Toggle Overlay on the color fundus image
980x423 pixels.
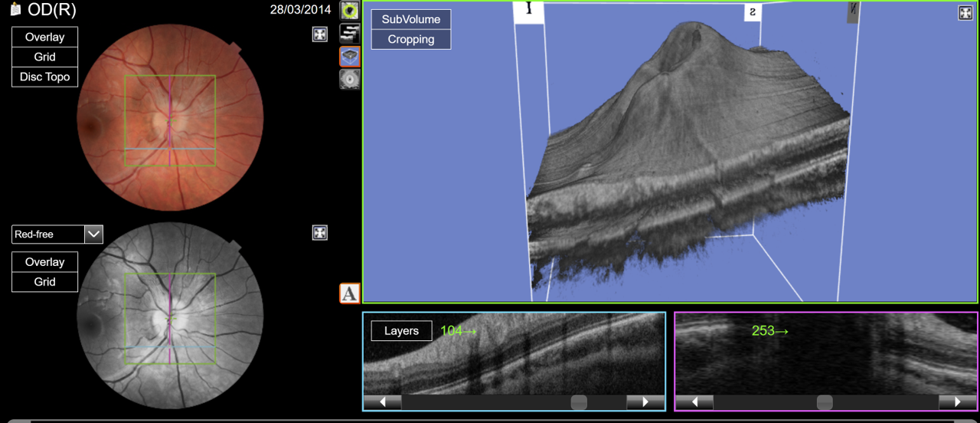[44, 37]
